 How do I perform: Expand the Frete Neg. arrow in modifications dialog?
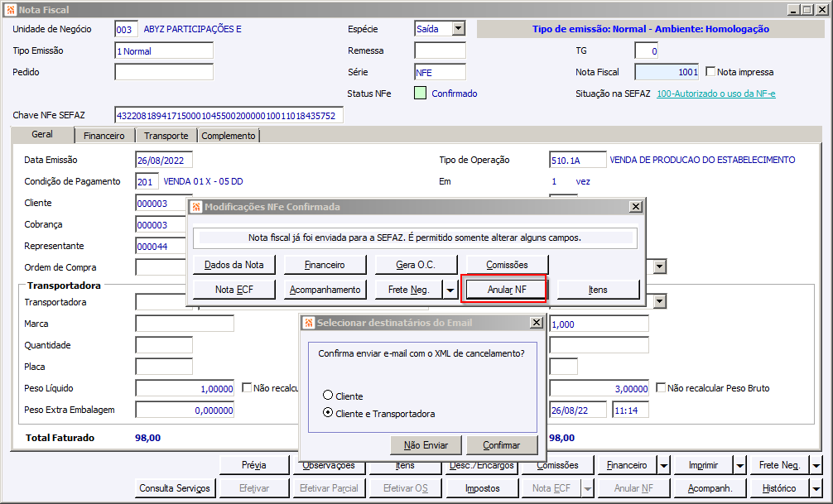450,290
